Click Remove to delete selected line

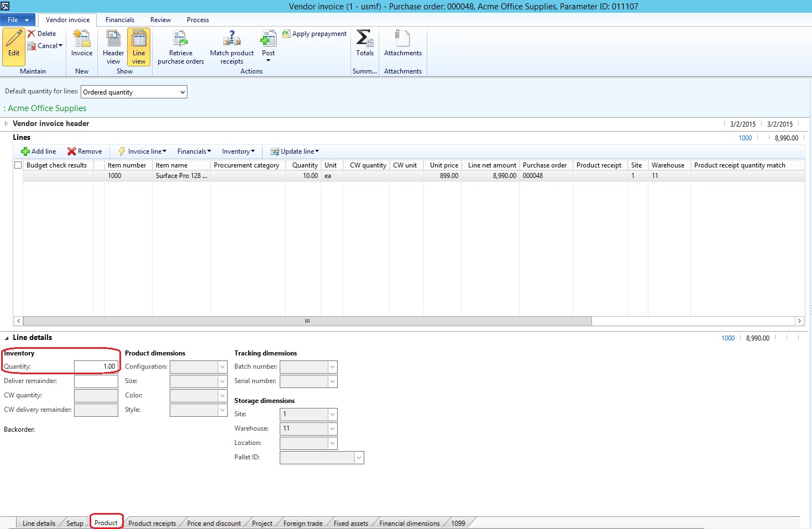point(85,151)
